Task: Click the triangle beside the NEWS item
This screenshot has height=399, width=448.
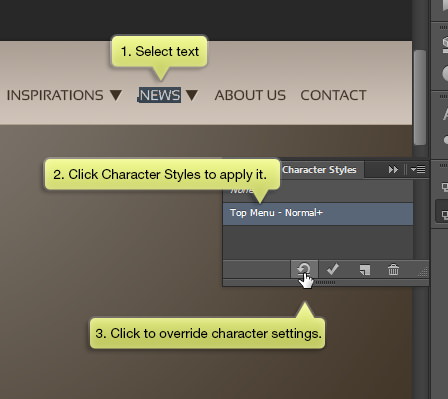Action: [192, 95]
